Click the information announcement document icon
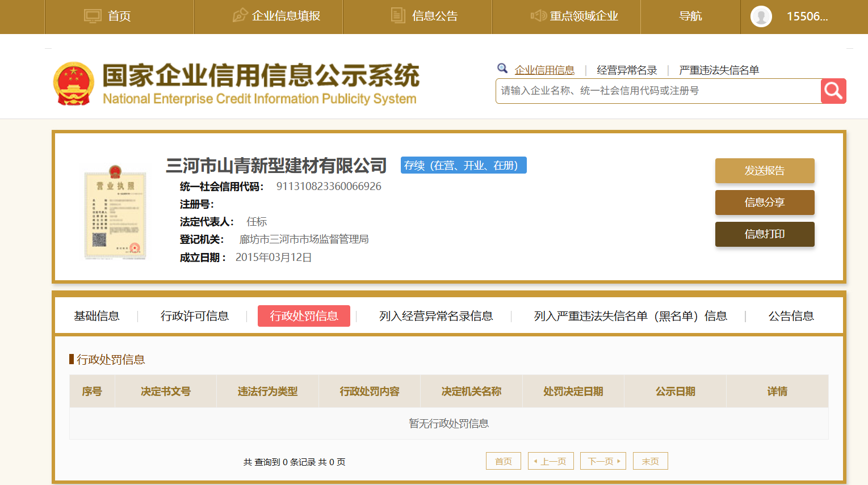 pos(398,16)
